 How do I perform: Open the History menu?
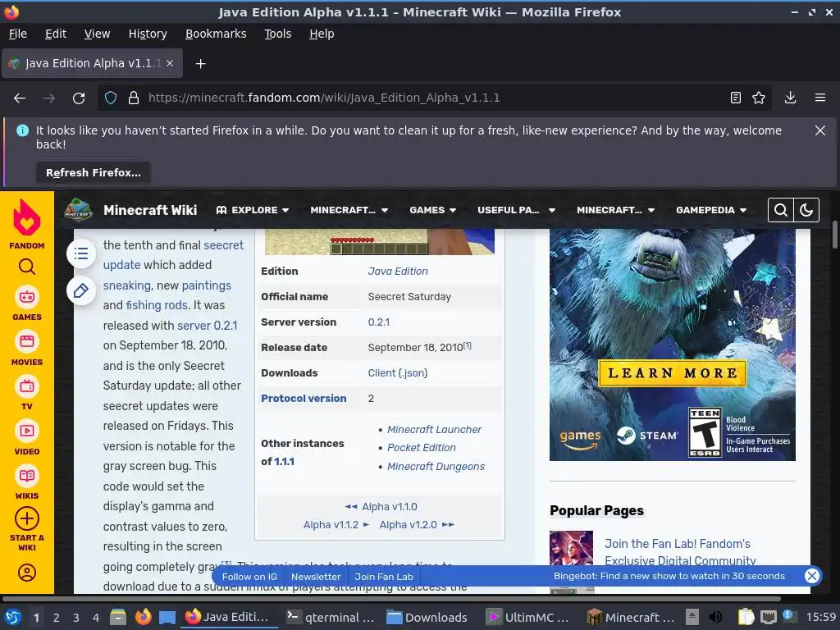148,34
